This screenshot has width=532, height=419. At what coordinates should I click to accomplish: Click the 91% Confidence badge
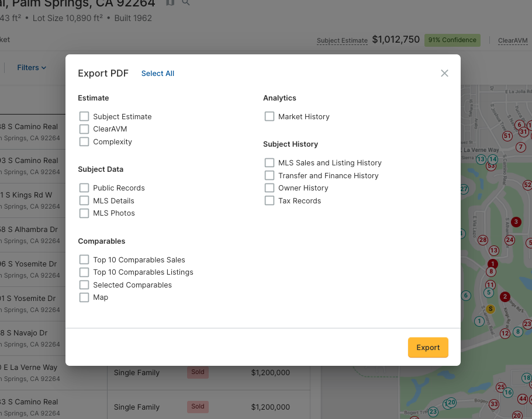coord(452,40)
